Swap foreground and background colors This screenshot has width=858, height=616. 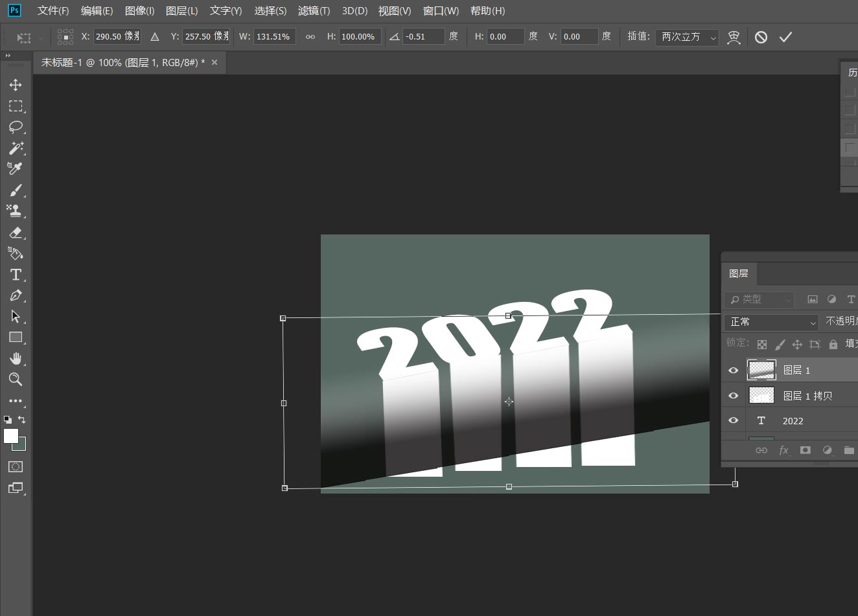[x=22, y=420]
